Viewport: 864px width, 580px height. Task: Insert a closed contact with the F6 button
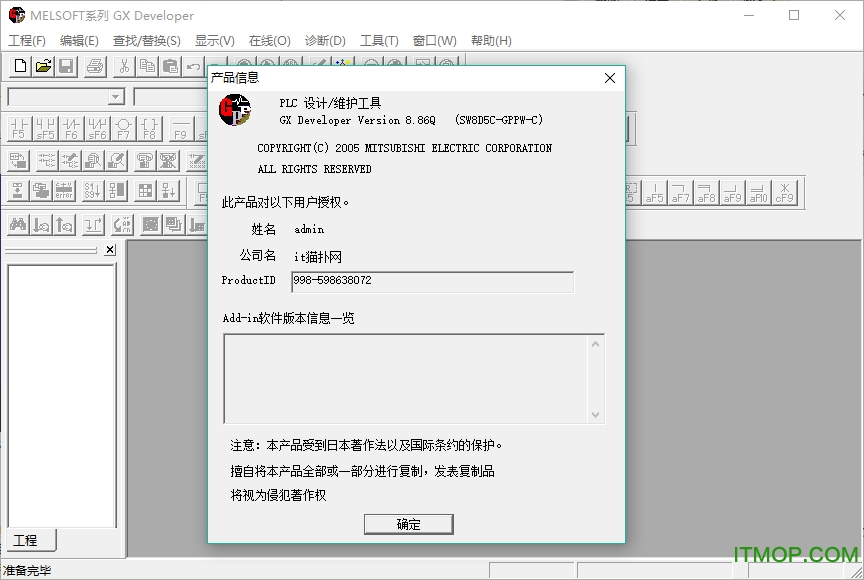click(72, 128)
